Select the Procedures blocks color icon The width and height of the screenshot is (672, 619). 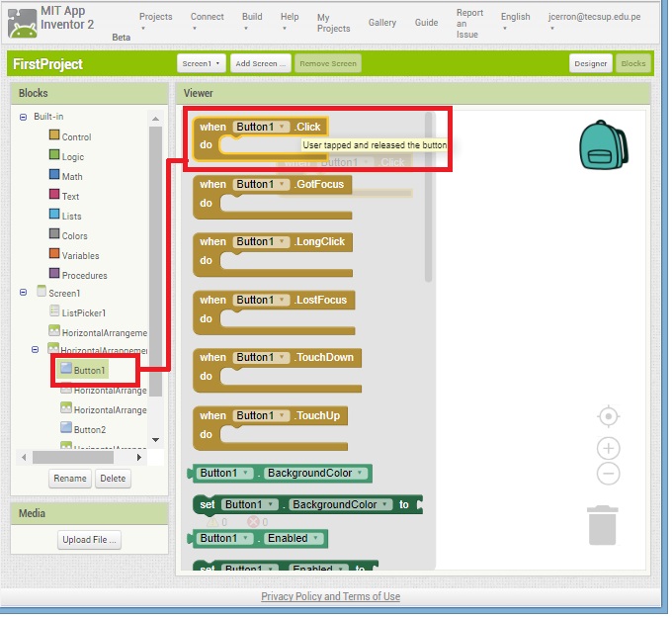(54, 273)
